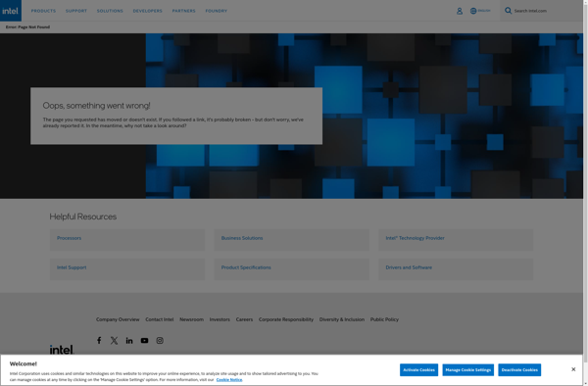Open the Solutions menu
This screenshot has height=386, width=588.
pos(110,11)
